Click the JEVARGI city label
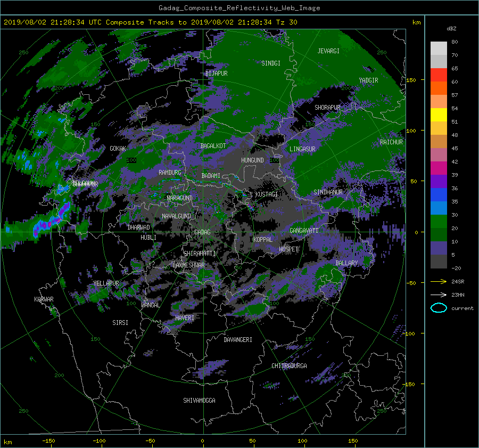Viewport: 479px width, 448px height. click(x=328, y=51)
